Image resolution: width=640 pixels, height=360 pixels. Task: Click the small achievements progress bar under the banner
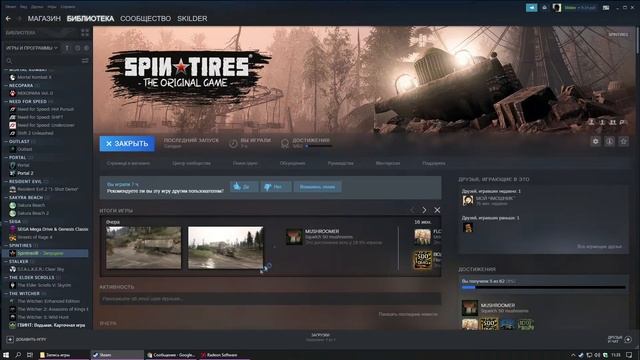[319, 146]
